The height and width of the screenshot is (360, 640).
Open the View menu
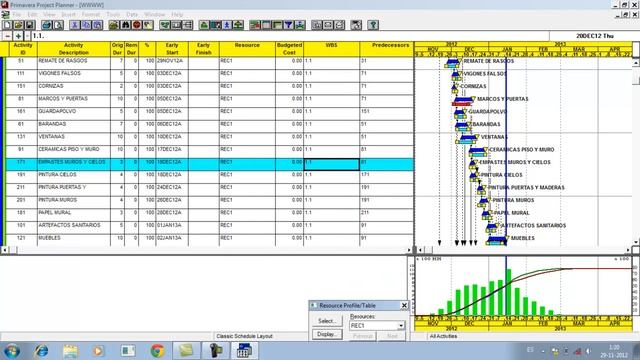(49, 15)
